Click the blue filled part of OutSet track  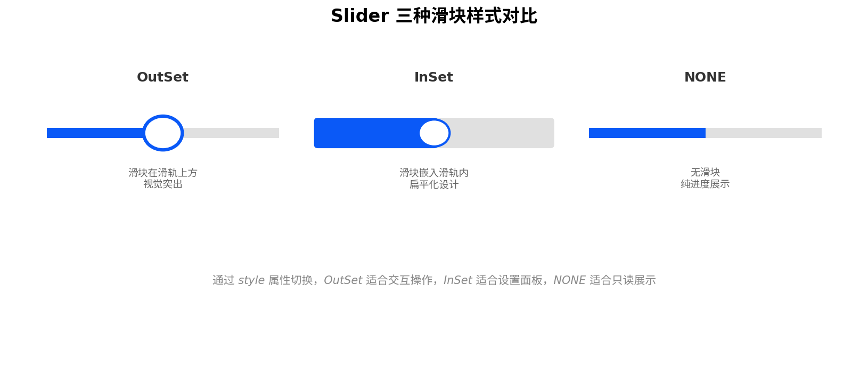point(95,133)
